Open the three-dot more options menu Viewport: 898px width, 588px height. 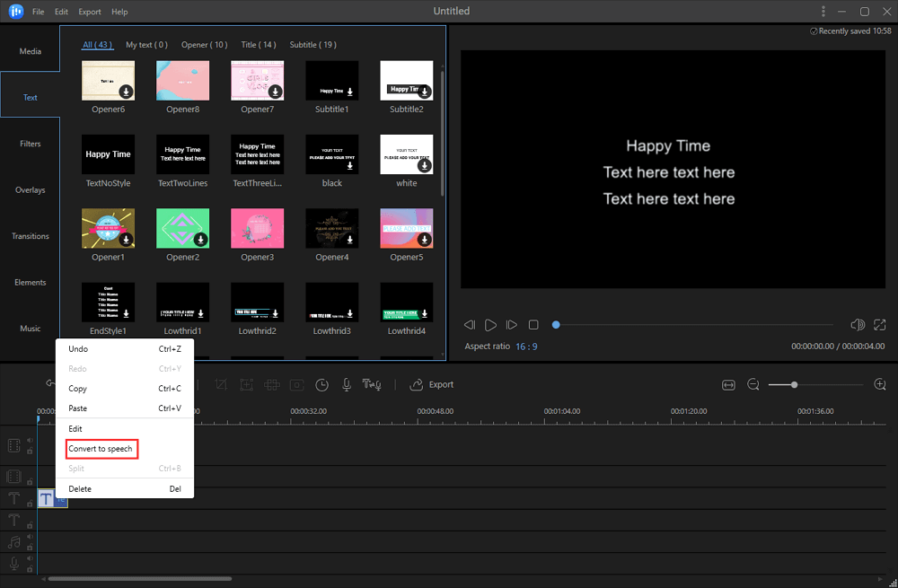823,12
